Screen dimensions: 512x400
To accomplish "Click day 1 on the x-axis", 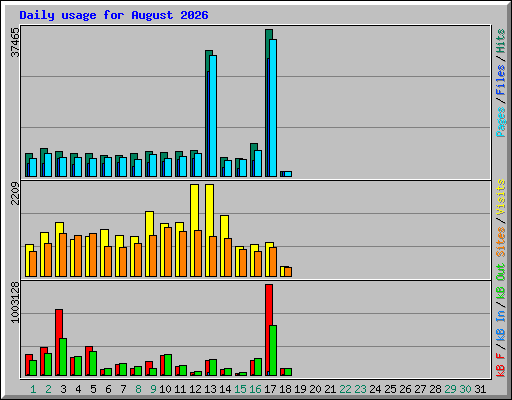I will [x=33, y=389].
